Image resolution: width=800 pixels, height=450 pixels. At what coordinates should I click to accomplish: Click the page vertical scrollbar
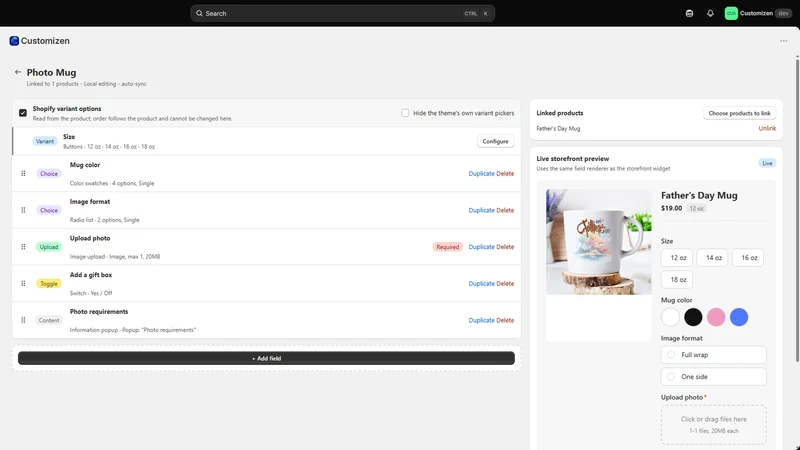tap(797, 209)
